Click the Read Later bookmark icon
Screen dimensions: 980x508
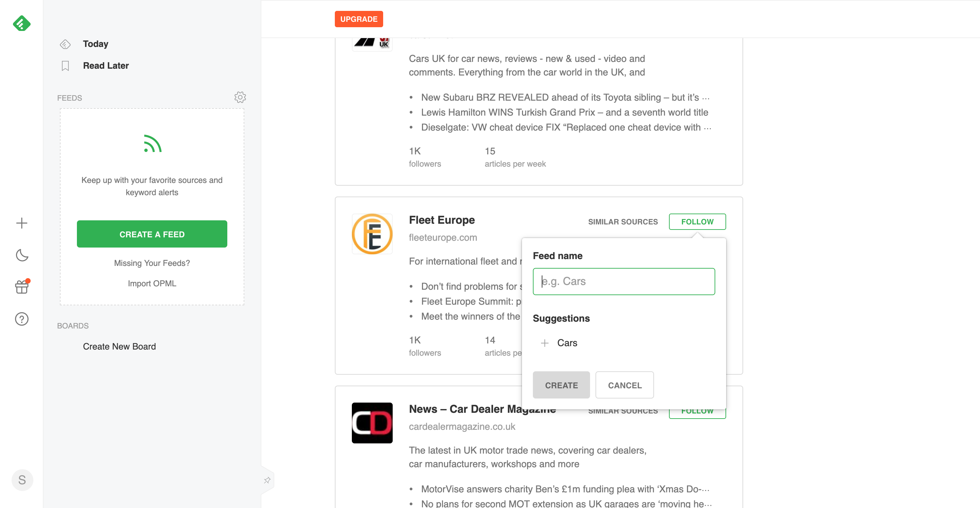[65, 65]
